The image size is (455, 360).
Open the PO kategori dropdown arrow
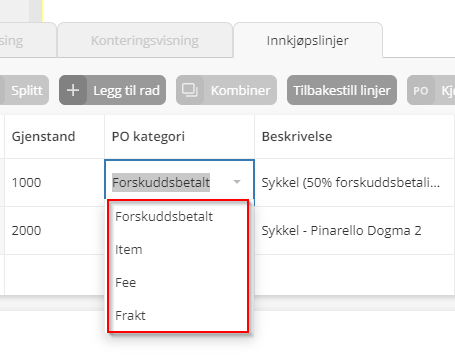(x=237, y=182)
